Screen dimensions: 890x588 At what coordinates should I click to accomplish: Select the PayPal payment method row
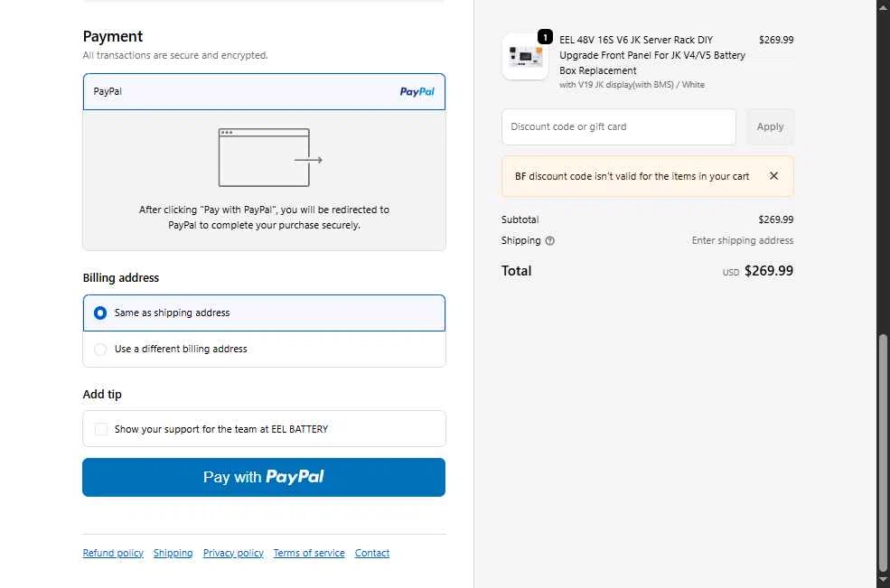(x=264, y=91)
